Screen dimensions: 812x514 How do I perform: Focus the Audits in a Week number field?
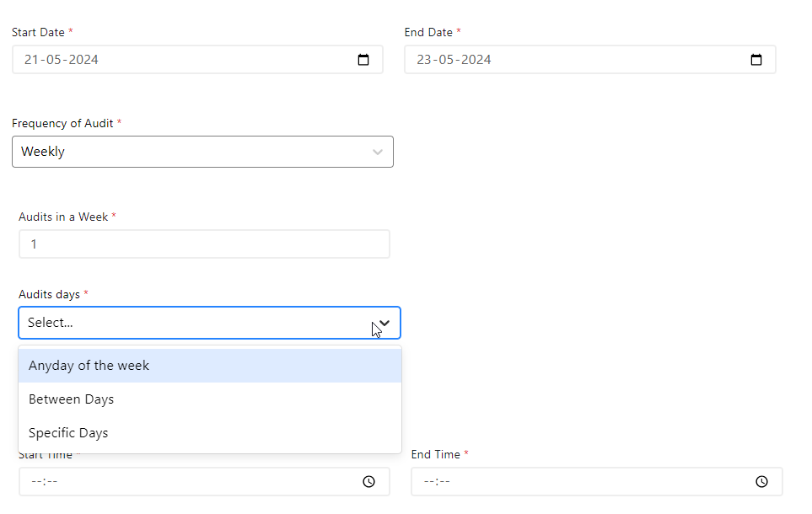[204, 244]
